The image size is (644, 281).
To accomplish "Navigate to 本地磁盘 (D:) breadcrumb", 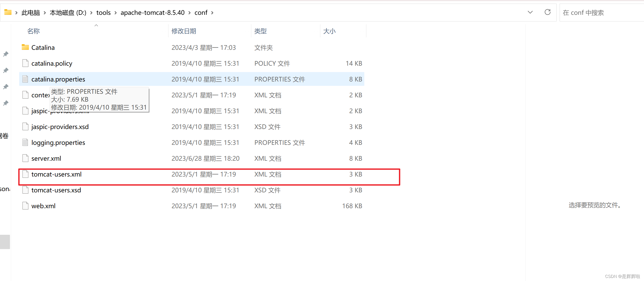I will (x=68, y=13).
